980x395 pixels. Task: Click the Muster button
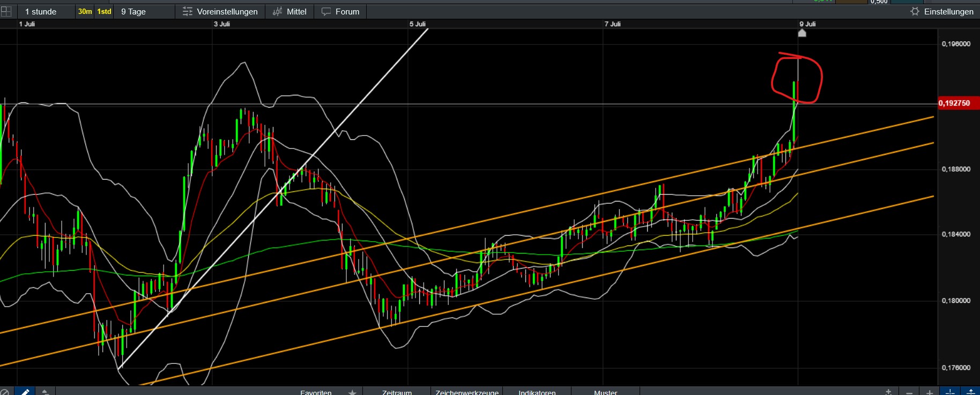tap(606, 392)
